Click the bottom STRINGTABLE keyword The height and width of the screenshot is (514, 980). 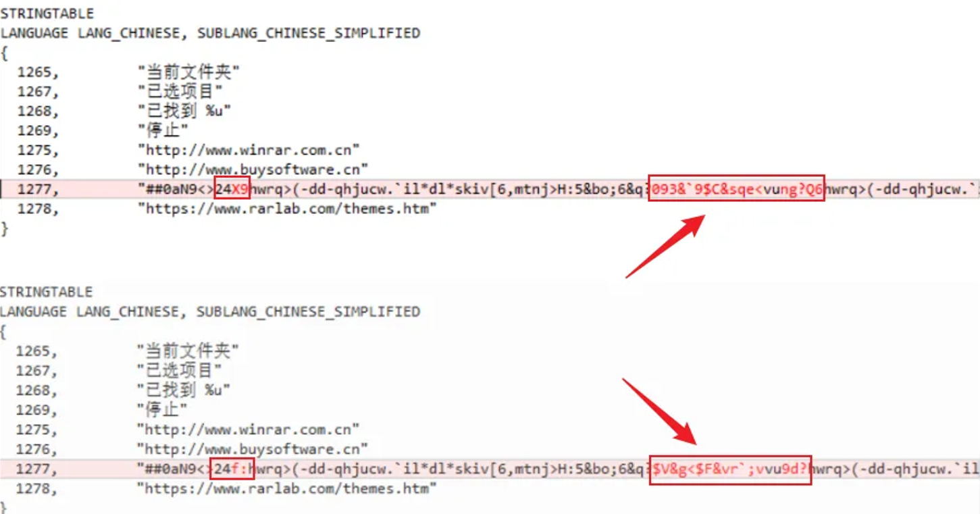pyautogui.click(x=47, y=292)
